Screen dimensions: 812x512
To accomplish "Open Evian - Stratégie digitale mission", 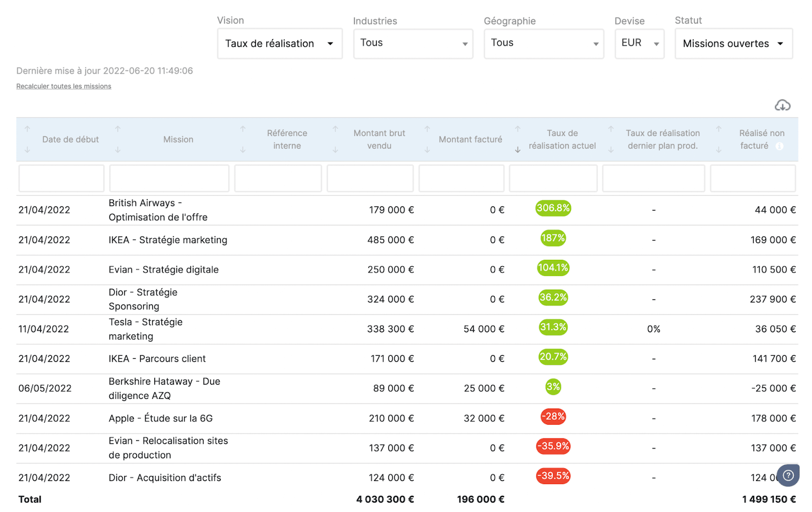I will tap(163, 269).
